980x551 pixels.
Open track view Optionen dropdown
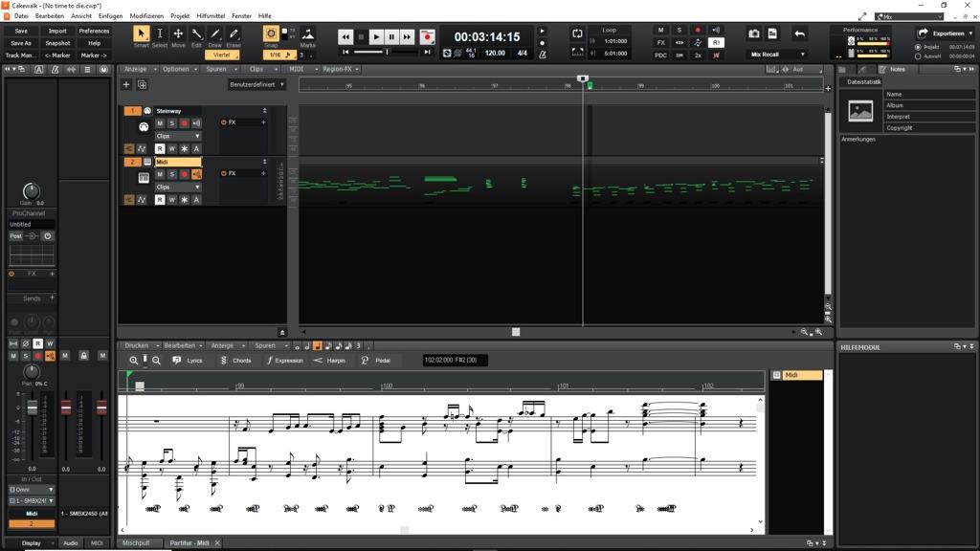click(x=179, y=69)
